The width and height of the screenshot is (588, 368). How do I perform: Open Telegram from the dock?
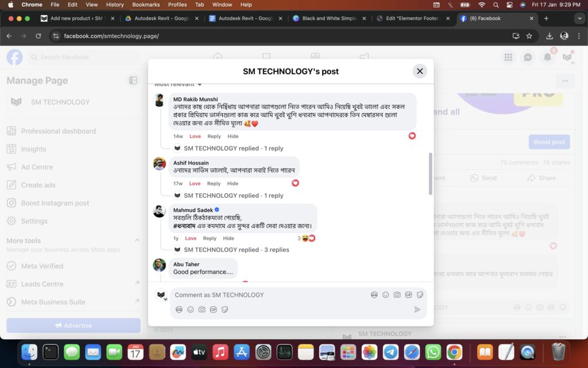pos(390,352)
